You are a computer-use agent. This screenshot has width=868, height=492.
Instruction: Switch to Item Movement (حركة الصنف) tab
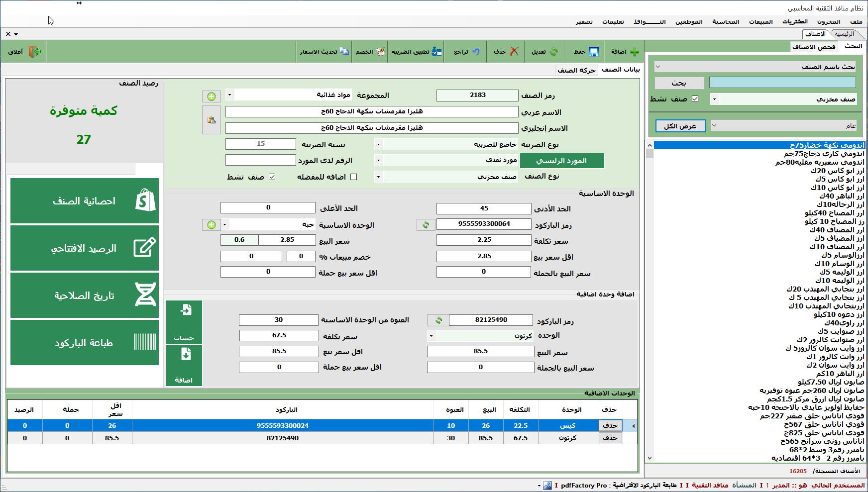point(576,70)
